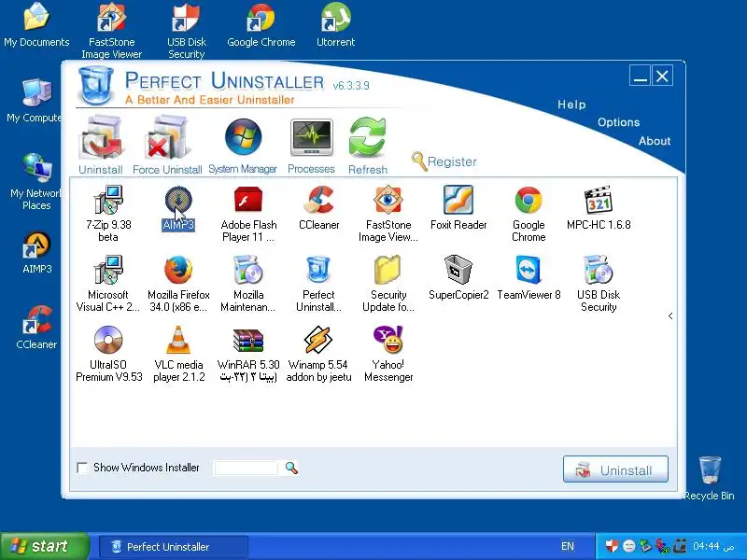
Task: Select TeamViewer 8 program
Action: [529, 278]
